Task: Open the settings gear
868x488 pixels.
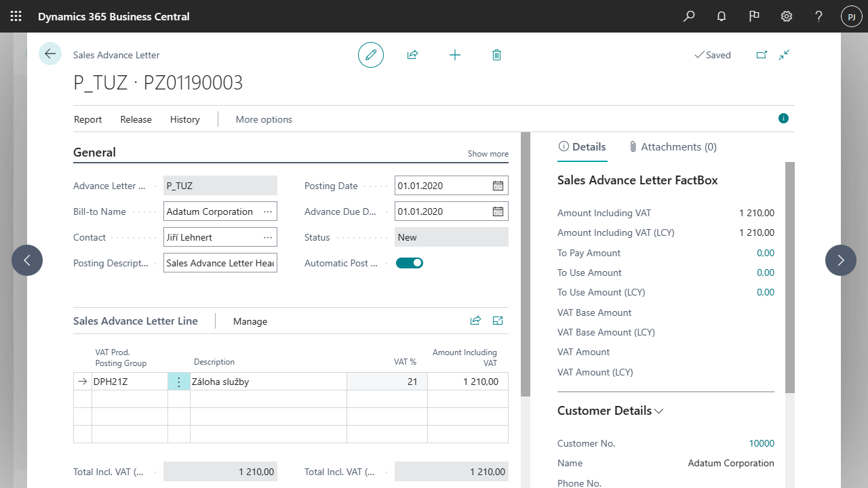Action: click(x=787, y=16)
